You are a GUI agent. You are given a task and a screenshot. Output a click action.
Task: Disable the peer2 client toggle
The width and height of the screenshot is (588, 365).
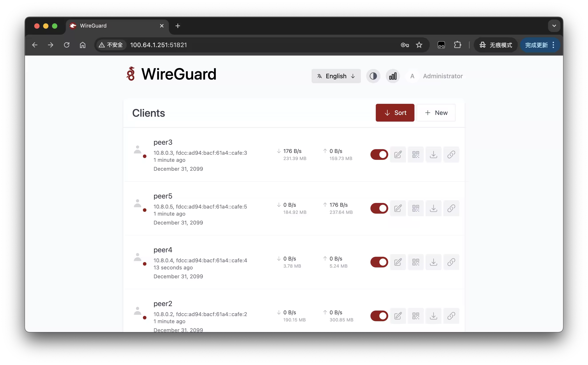coord(379,316)
